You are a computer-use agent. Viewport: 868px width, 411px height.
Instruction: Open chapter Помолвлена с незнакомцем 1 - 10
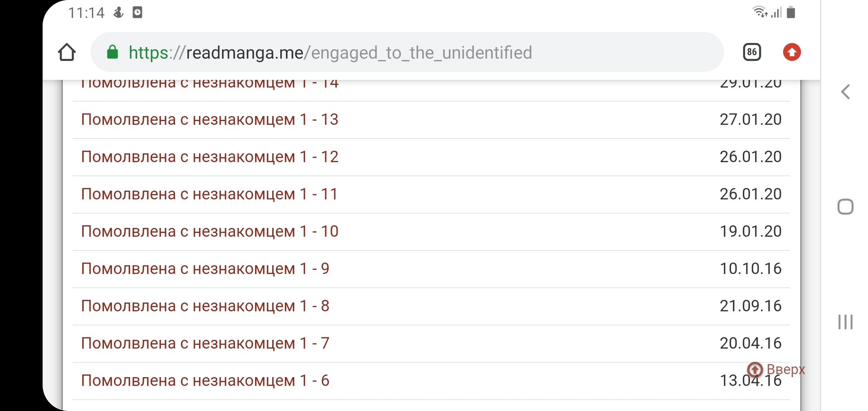210,231
